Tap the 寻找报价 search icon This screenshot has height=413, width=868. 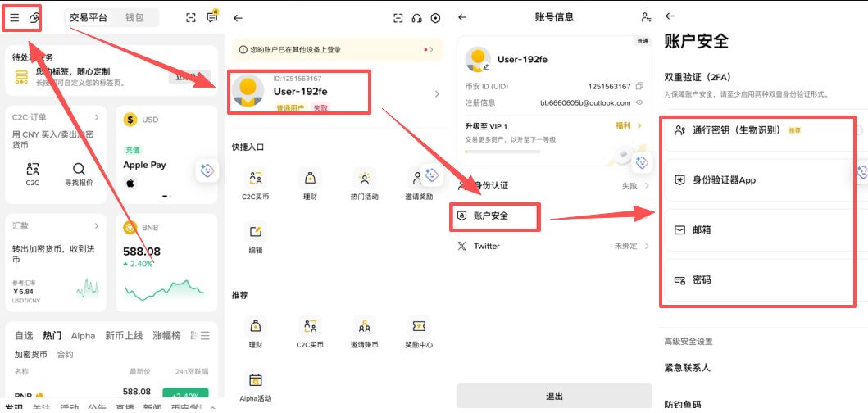80,169
